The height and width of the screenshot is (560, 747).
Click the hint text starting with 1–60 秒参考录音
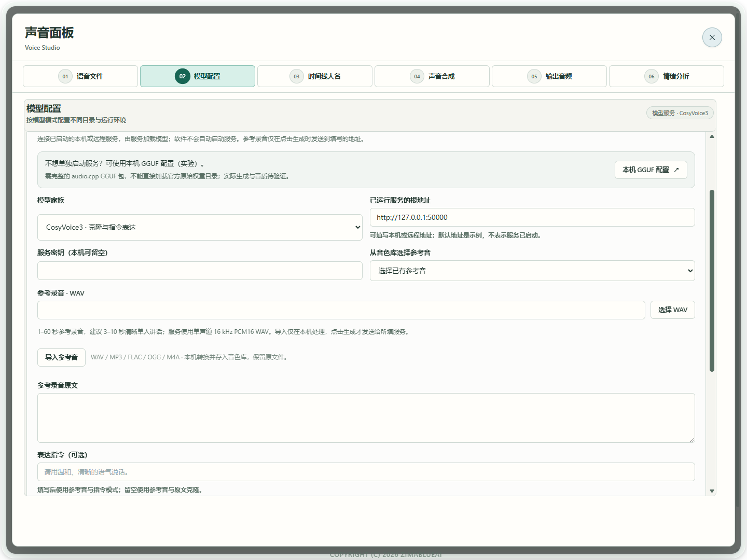pyautogui.click(x=224, y=332)
